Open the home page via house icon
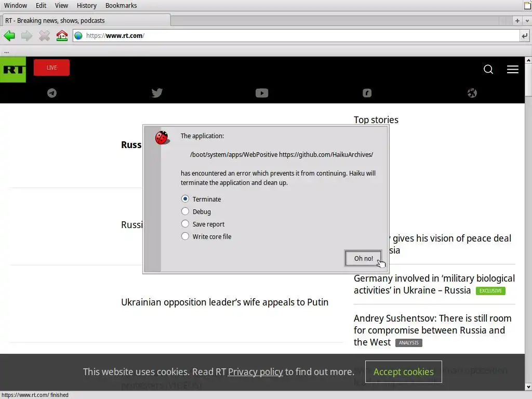 (x=62, y=35)
